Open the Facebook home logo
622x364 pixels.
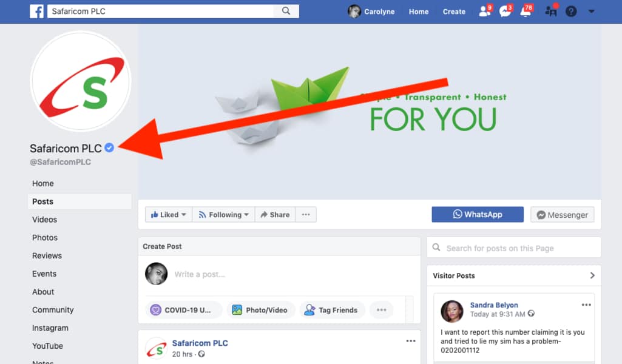click(36, 11)
